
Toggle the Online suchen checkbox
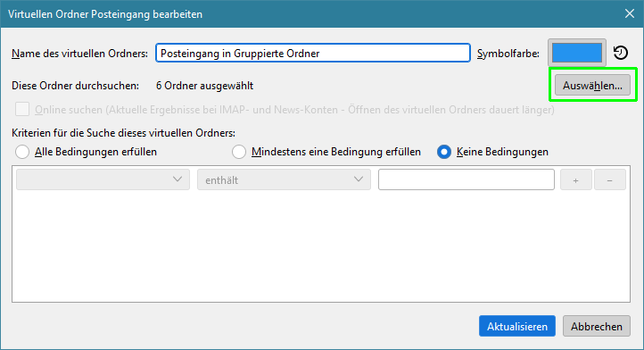coord(22,110)
